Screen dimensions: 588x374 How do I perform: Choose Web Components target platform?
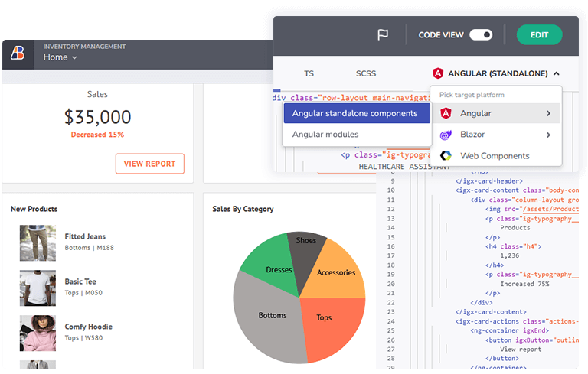(x=496, y=155)
